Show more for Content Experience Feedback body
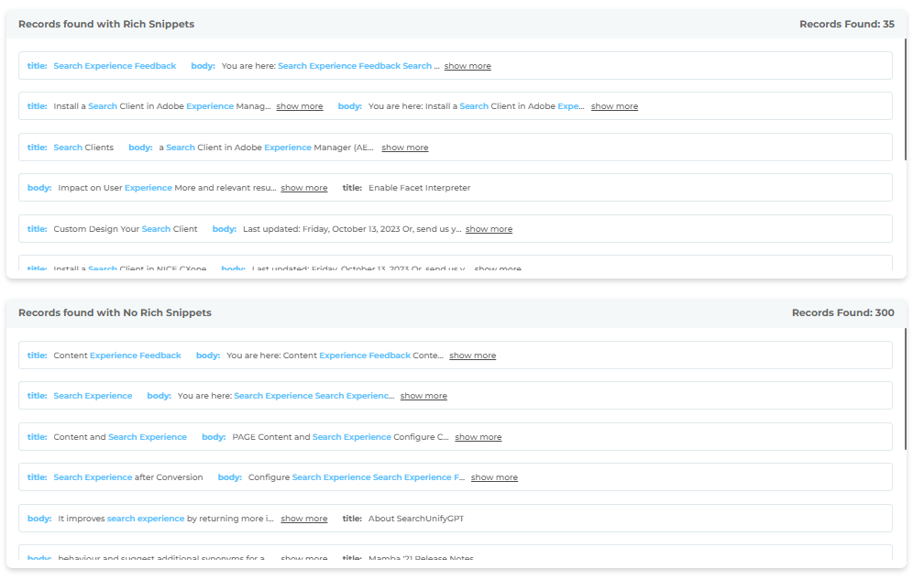924x580 pixels. click(x=472, y=356)
